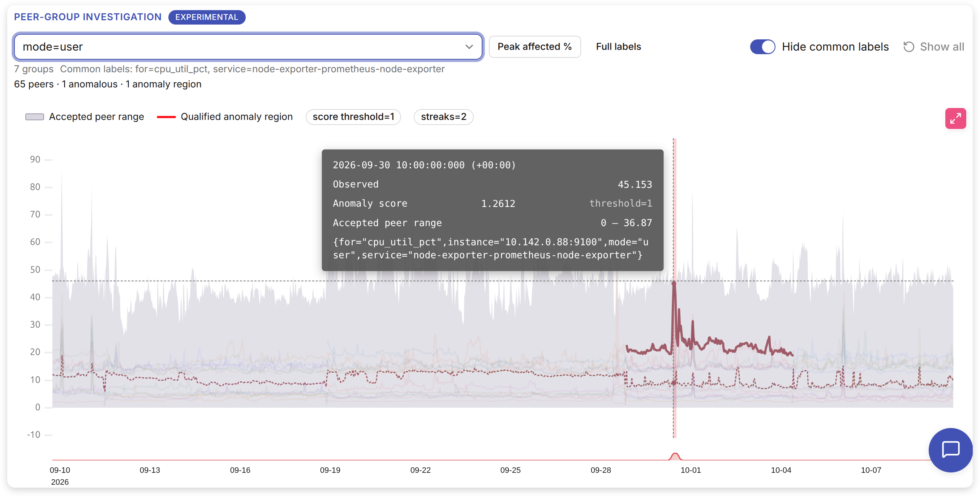Click Qualified anomaly region legend line
Image resolution: width=980 pixels, height=497 pixels.
coord(166,117)
